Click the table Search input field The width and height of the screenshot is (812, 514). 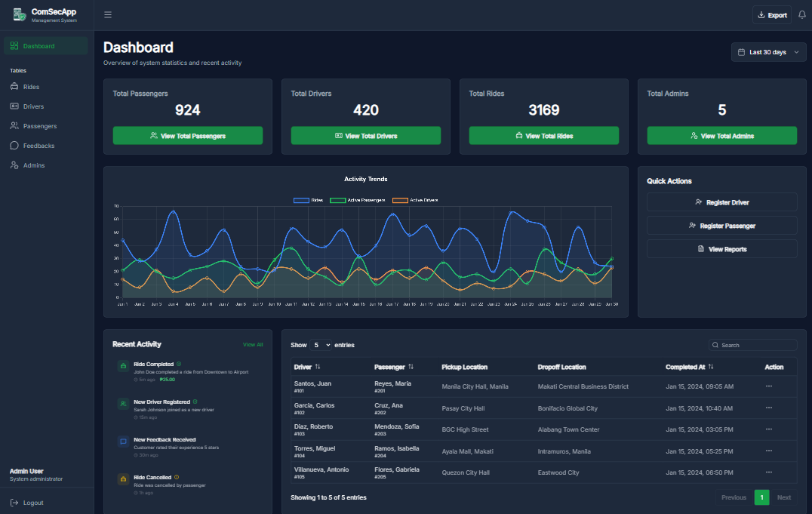coord(752,345)
